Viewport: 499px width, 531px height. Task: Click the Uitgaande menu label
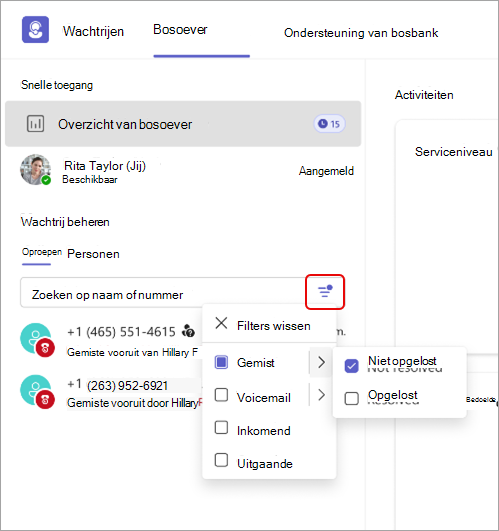pos(265,463)
